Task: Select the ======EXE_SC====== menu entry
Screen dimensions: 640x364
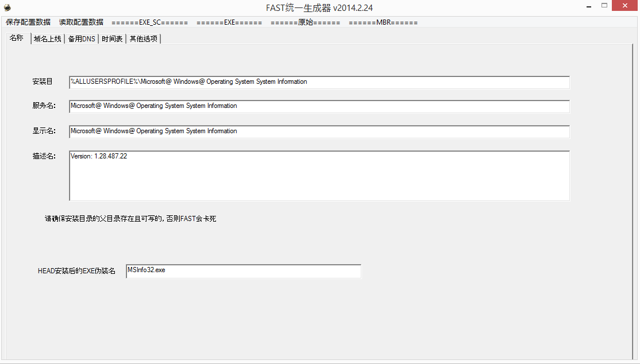Action: point(147,22)
